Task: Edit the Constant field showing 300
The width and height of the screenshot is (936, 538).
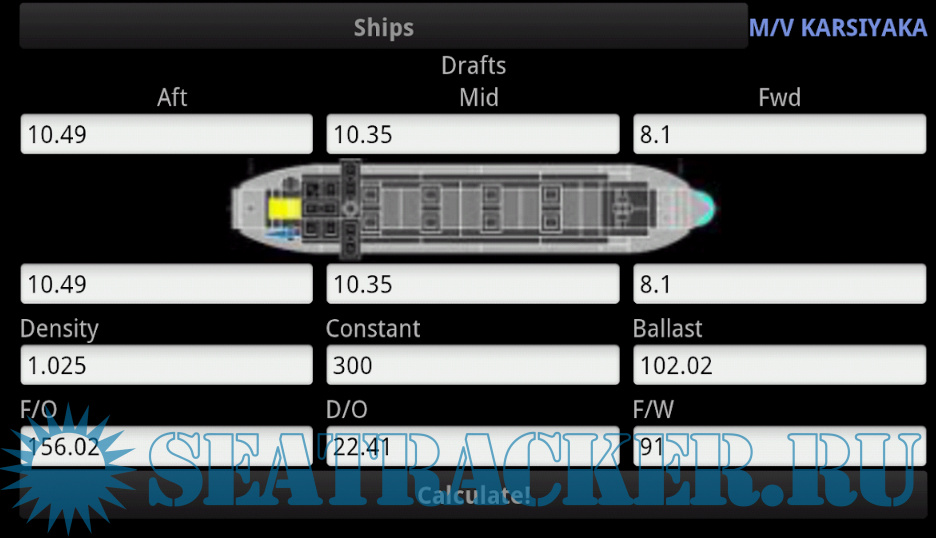Action: click(473, 365)
